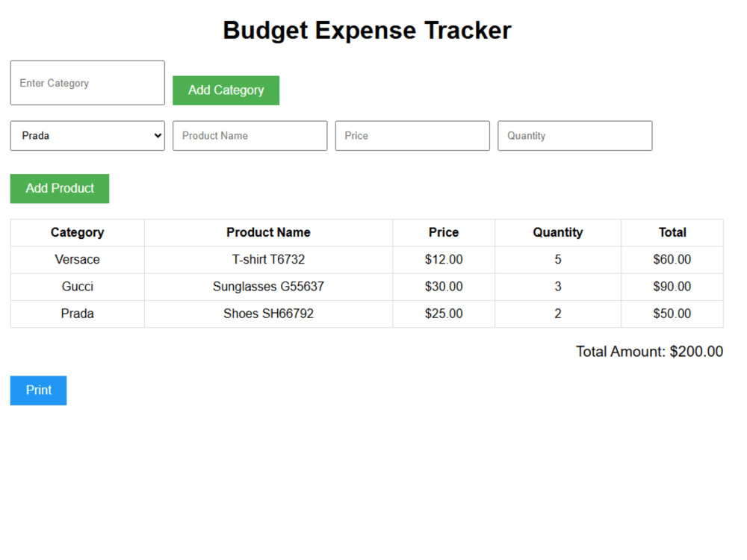Click the $90.00 total cell
This screenshot has height=560, width=747.
point(672,287)
